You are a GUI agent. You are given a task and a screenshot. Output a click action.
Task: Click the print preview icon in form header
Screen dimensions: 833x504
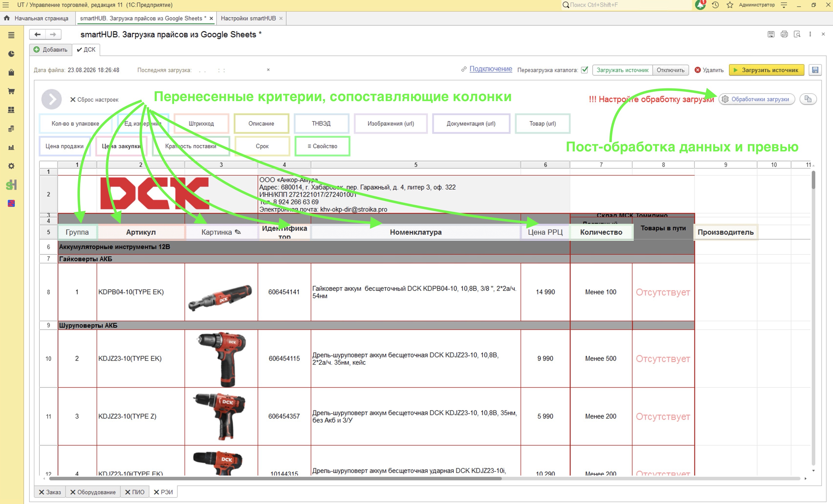point(797,34)
